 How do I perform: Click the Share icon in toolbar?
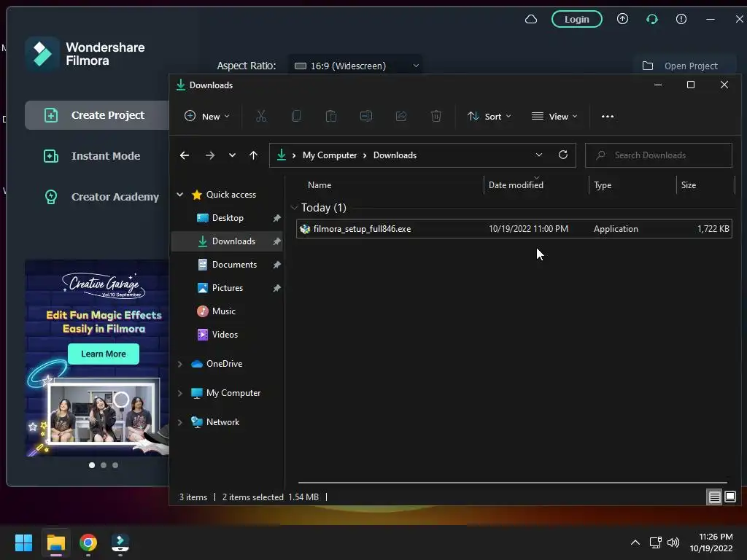[x=401, y=116]
